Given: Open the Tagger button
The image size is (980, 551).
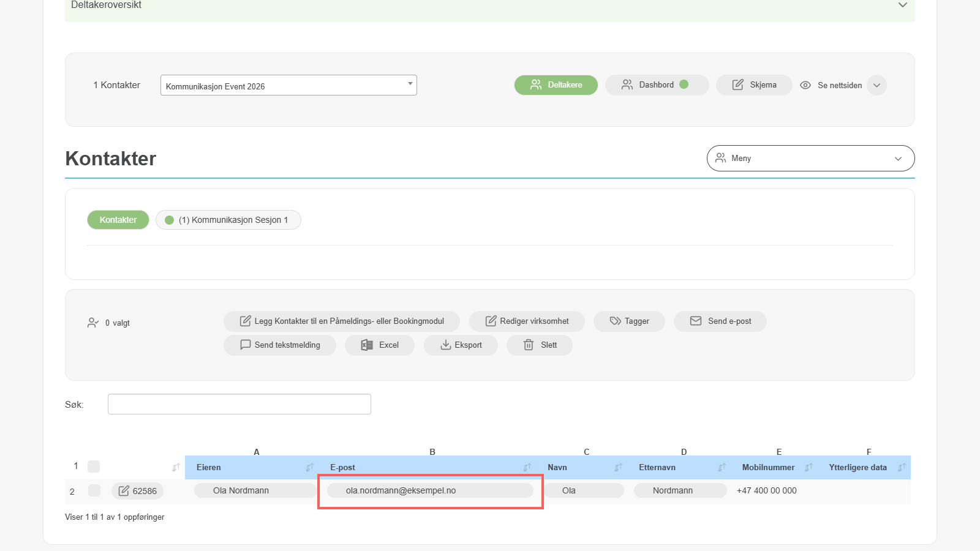Looking at the screenshot, I should point(629,321).
